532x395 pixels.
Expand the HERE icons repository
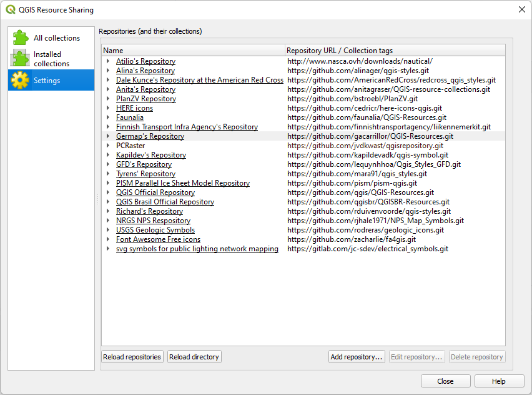[x=107, y=107]
